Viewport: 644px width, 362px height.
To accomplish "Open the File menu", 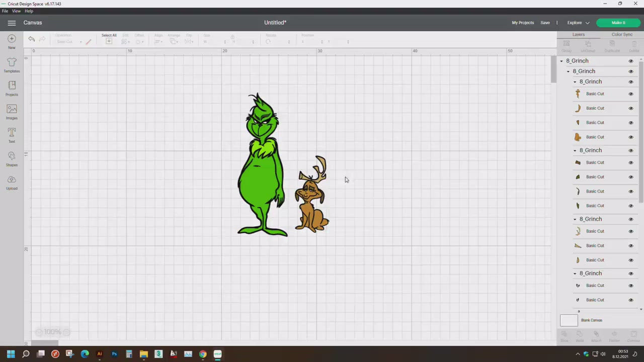I will click(x=5, y=11).
